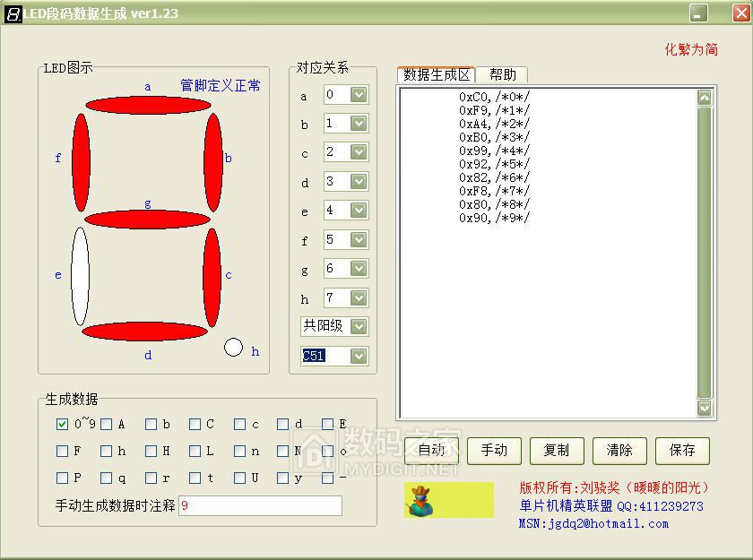
Task: Toggle bottom LED segment d
Action: pyautogui.click(x=144, y=332)
